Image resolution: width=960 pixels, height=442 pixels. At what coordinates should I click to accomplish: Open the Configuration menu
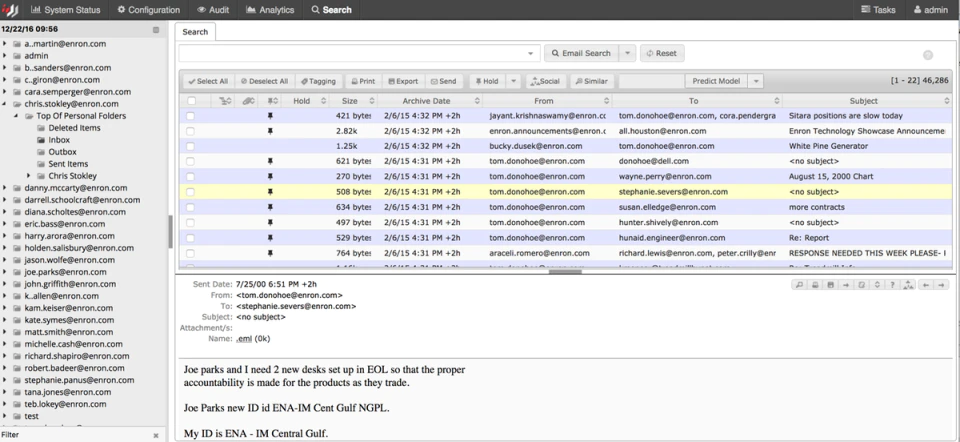(149, 10)
